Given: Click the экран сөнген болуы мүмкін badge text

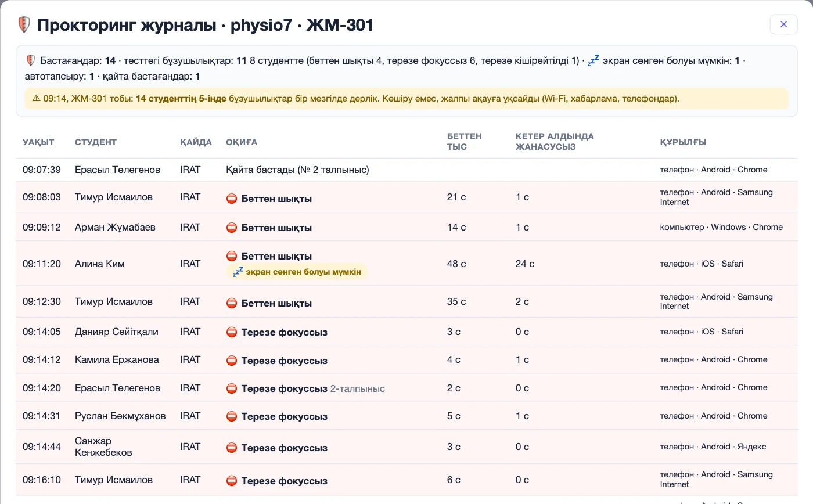Looking at the screenshot, I should (x=303, y=272).
